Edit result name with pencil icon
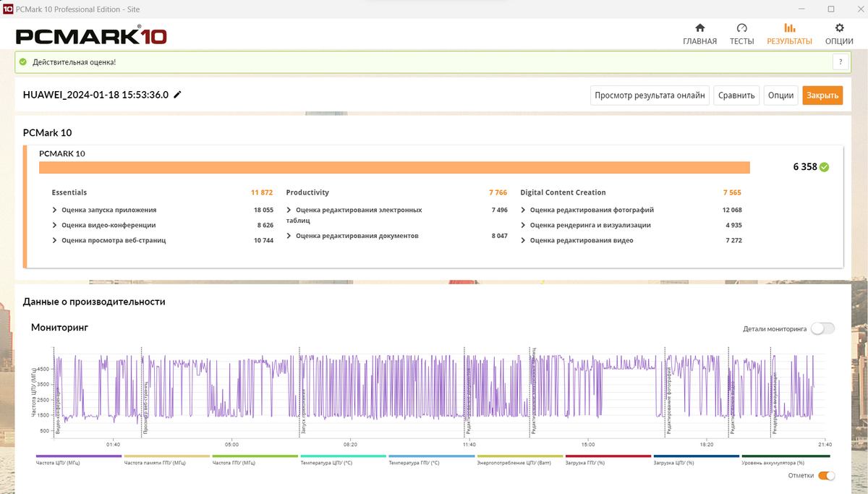Viewport: 868px width, 494px height. tap(177, 95)
